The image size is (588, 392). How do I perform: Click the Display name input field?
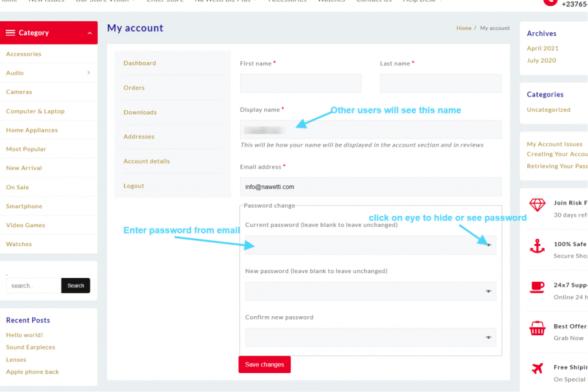371,130
